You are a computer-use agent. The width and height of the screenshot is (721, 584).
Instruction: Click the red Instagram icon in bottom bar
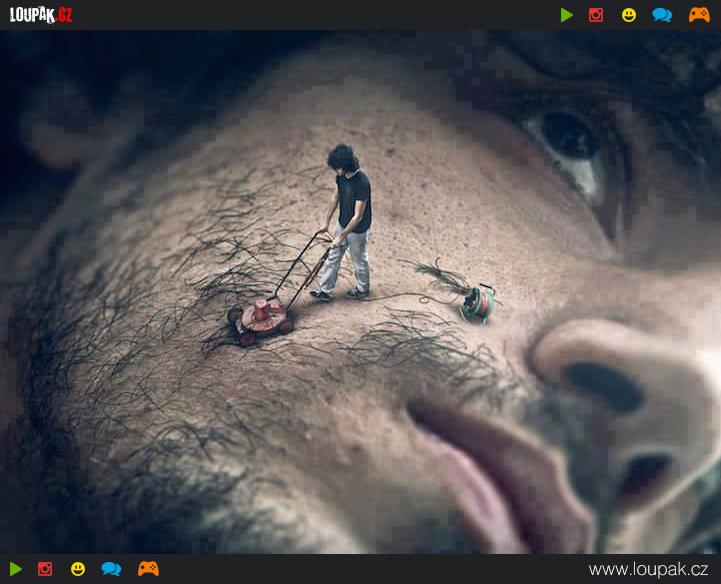point(45,569)
